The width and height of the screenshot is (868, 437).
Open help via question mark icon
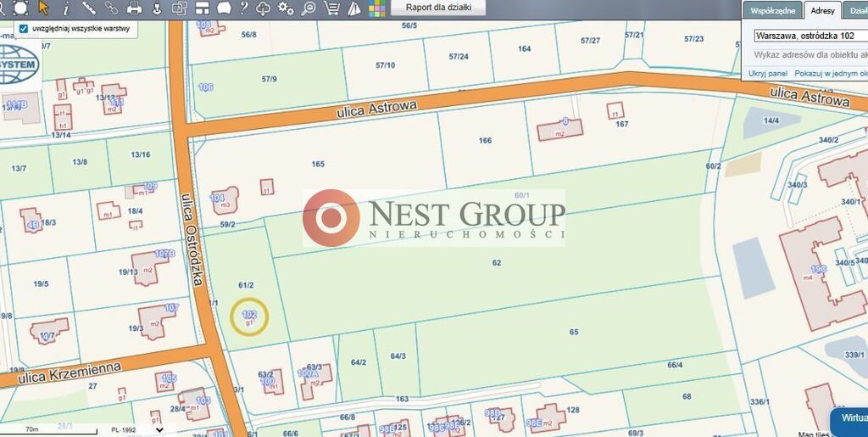(243, 8)
